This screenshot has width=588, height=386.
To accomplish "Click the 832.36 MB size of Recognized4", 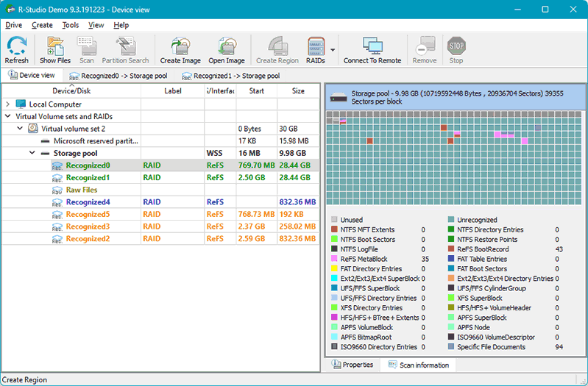I will click(x=297, y=202).
